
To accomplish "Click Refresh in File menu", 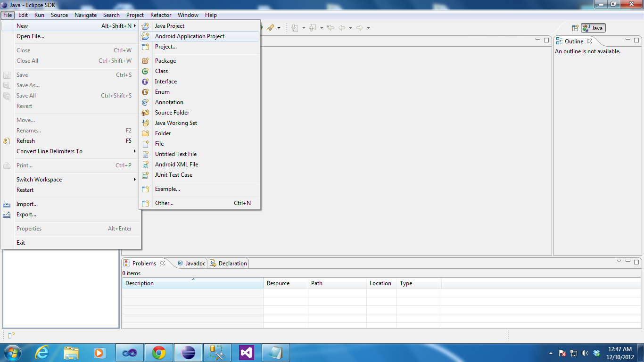I will (x=71, y=141).
